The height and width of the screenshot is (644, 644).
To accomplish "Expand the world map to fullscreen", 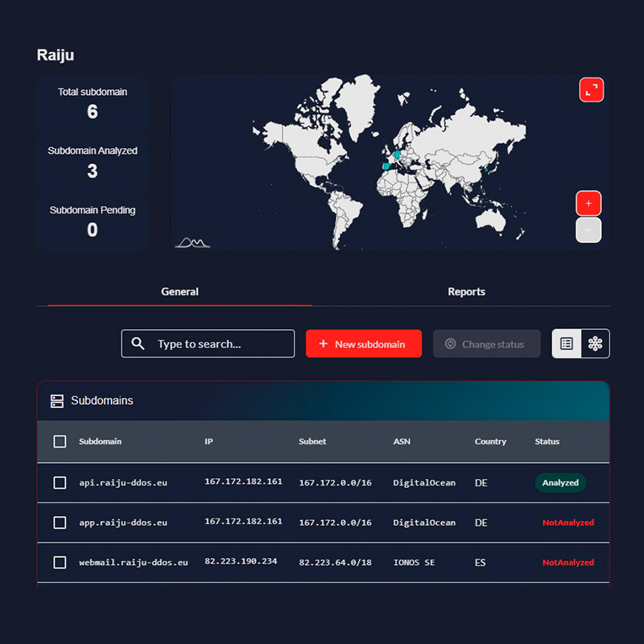I will [591, 89].
